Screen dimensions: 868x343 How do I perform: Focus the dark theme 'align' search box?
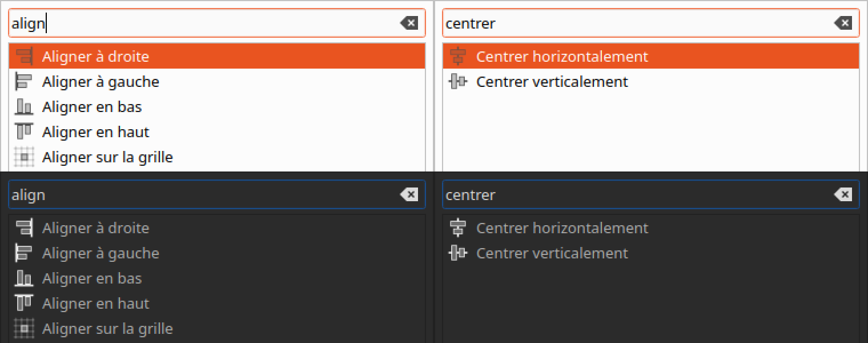pos(217,195)
